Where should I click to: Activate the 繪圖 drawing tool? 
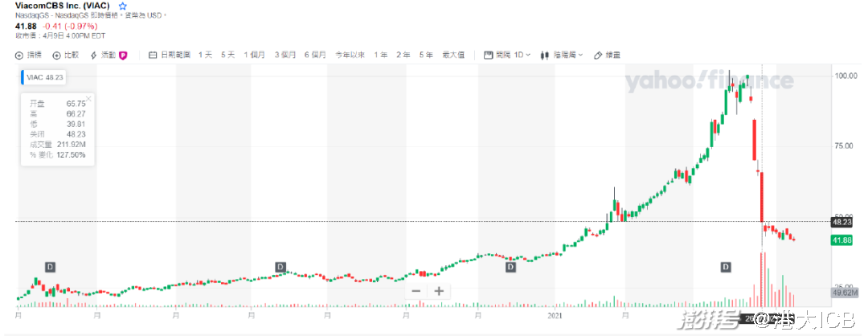point(607,55)
